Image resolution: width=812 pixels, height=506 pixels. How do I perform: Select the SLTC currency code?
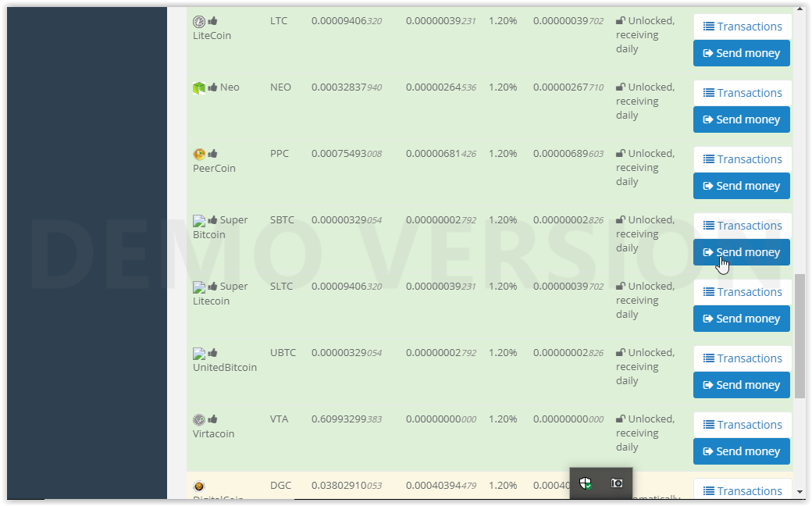click(281, 286)
